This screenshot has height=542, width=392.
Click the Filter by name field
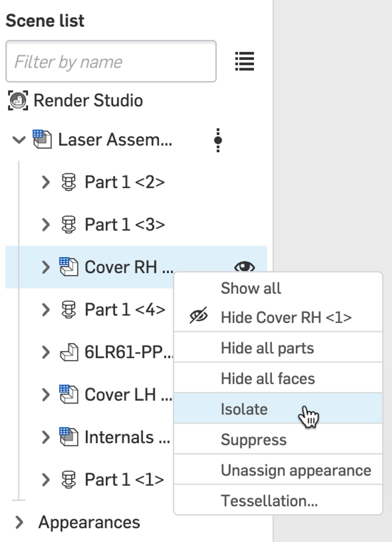pos(111,61)
